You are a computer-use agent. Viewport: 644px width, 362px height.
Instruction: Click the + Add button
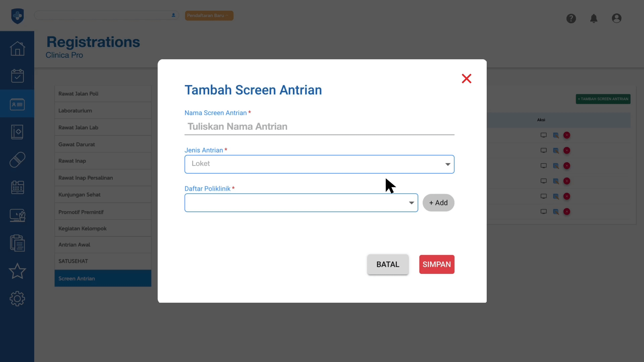pos(438,203)
